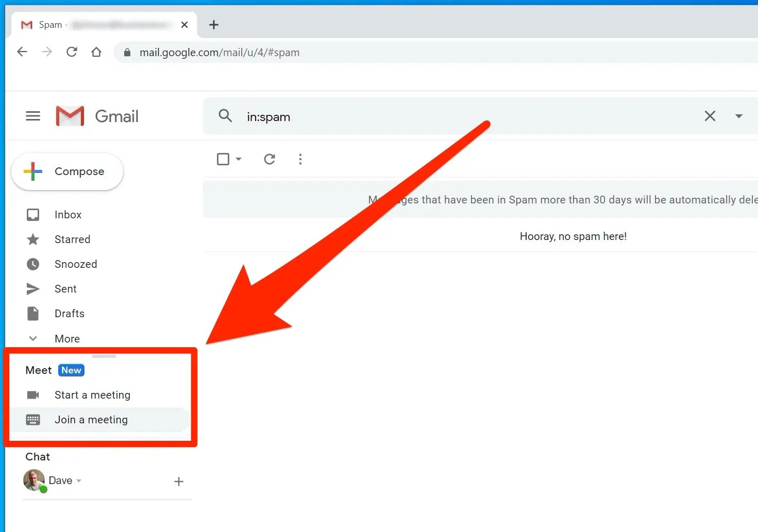This screenshot has height=532, width=758.
Task: Open the main menu hamburger icon
Action: [x=33, y=116]
